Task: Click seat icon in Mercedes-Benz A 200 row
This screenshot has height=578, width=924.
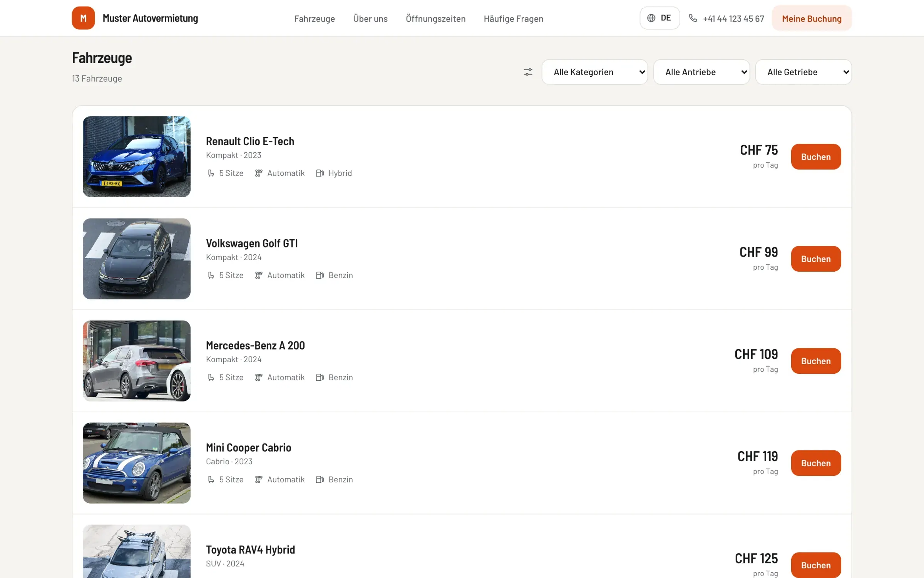Action: (211, 378)
